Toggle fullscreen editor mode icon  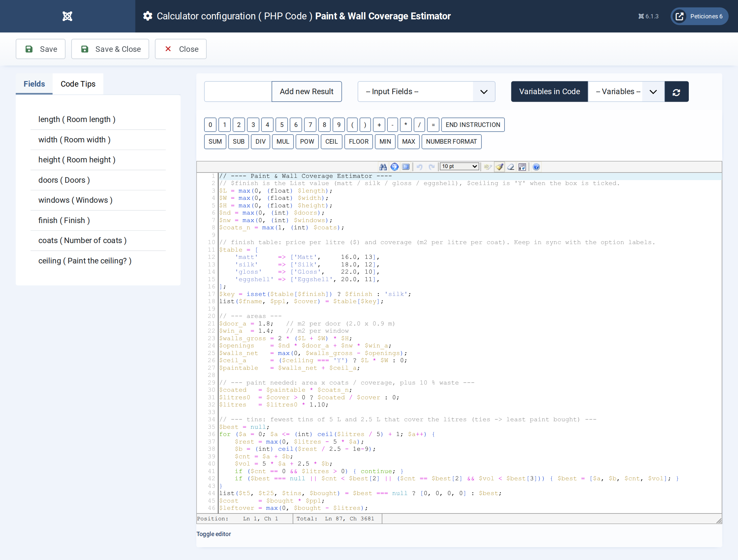406,167
